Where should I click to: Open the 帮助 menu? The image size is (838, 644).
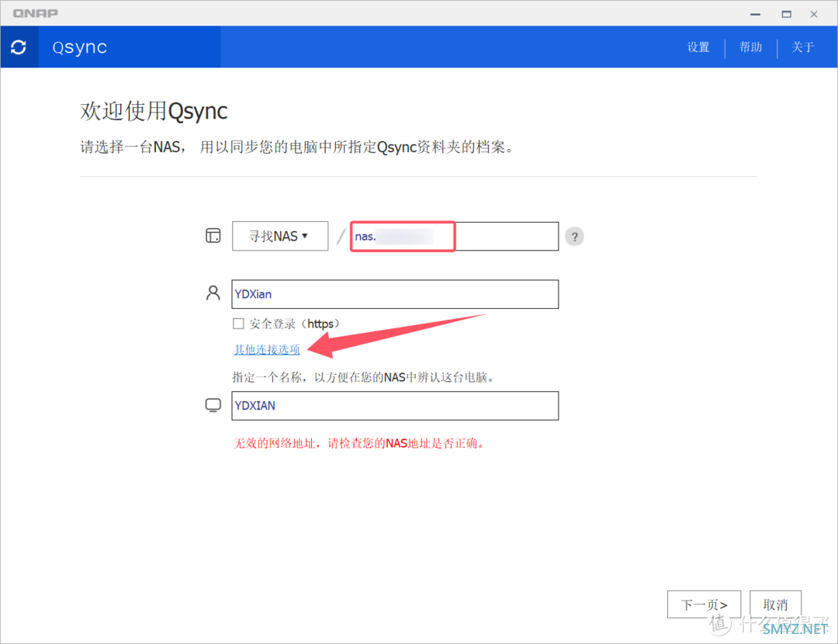click(751, 47)
